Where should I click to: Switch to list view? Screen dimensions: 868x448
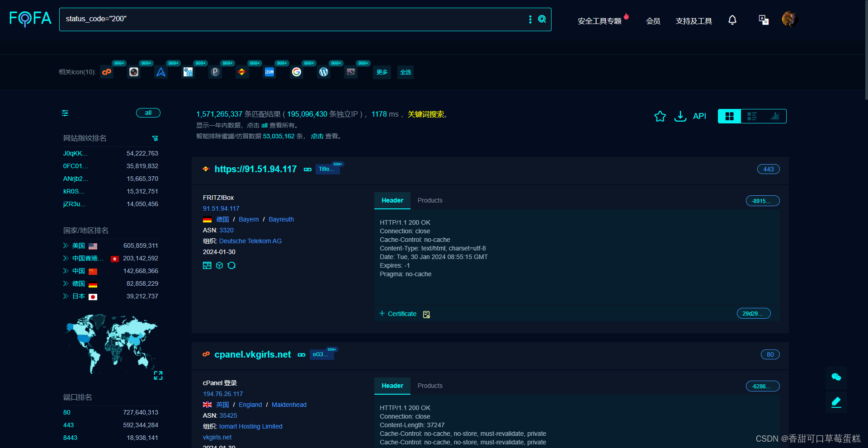click(x=752, y=116)
